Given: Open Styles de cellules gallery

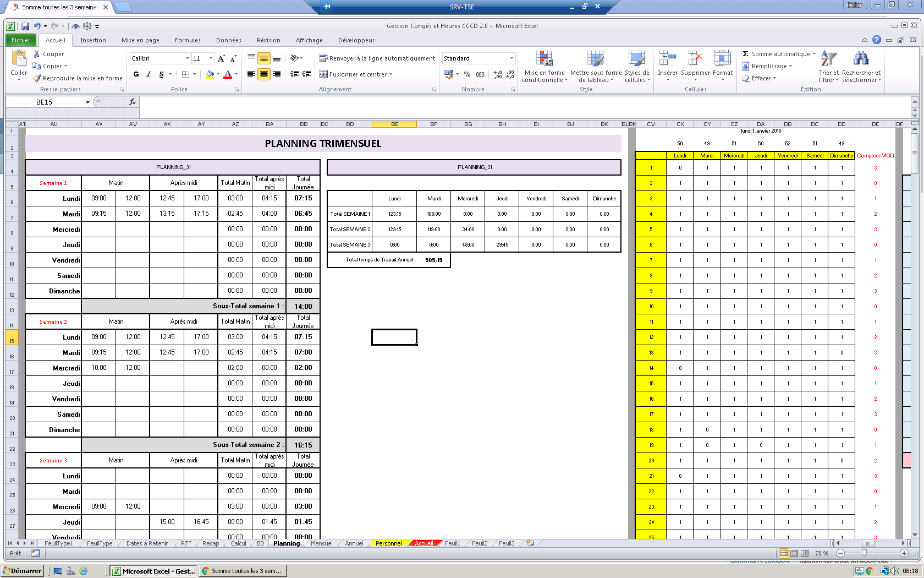Looking at the screenshot, I should click(x=637, y=66).
